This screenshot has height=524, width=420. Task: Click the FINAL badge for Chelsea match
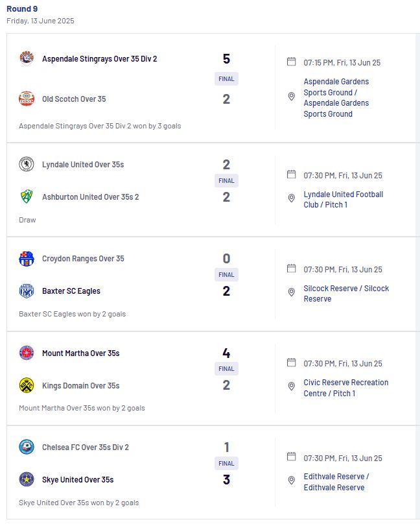[226, 463]
